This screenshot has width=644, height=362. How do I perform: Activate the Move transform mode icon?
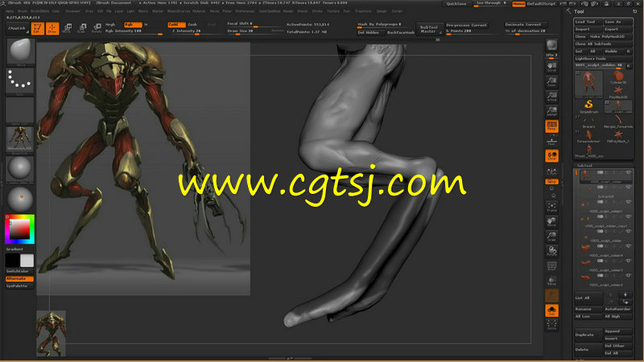67,28
